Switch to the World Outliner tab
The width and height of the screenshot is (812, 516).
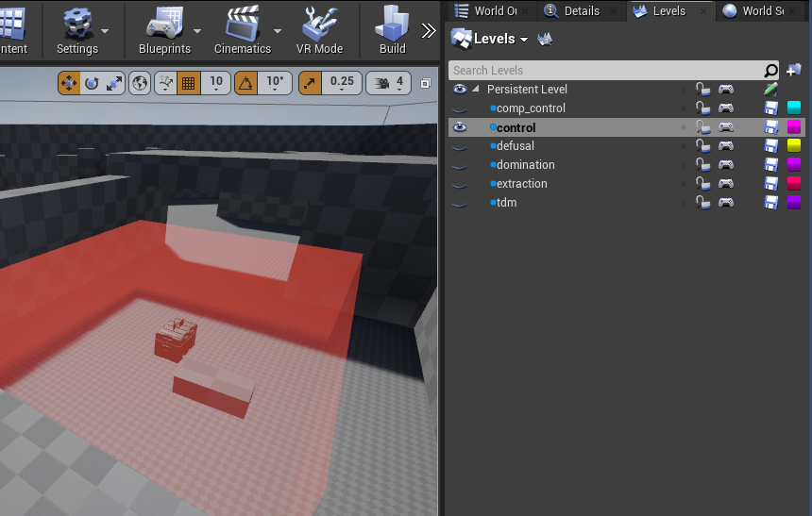tap(490, 11)
